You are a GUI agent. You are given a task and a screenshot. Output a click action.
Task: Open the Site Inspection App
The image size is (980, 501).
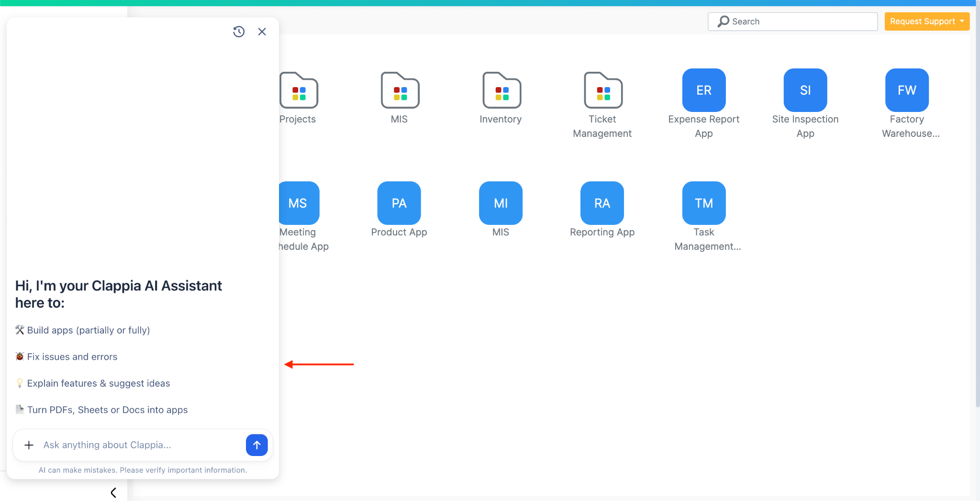[804, 90]
